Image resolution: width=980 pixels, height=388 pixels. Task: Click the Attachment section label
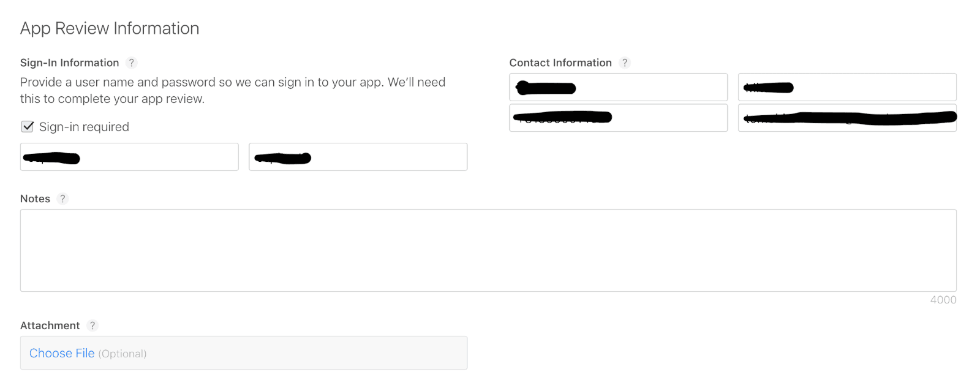50,325
